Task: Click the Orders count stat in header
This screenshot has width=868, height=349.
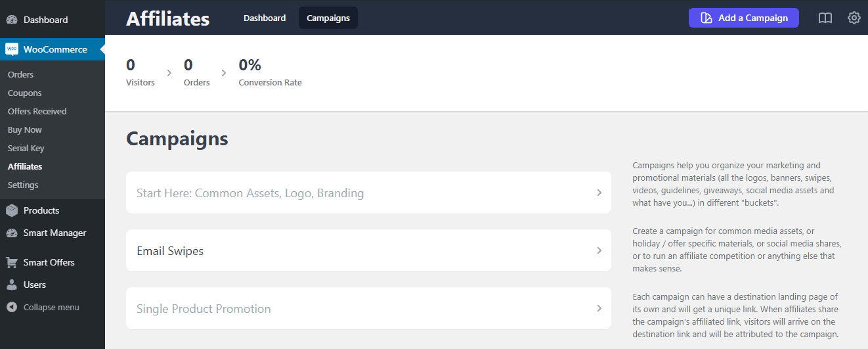Action: 197,72
